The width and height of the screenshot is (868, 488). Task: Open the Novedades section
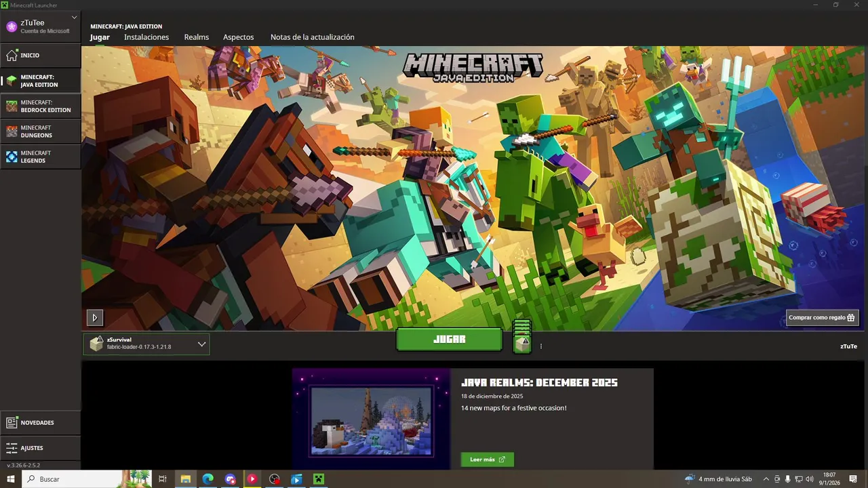pyautogui.click(x=40, y=423)
